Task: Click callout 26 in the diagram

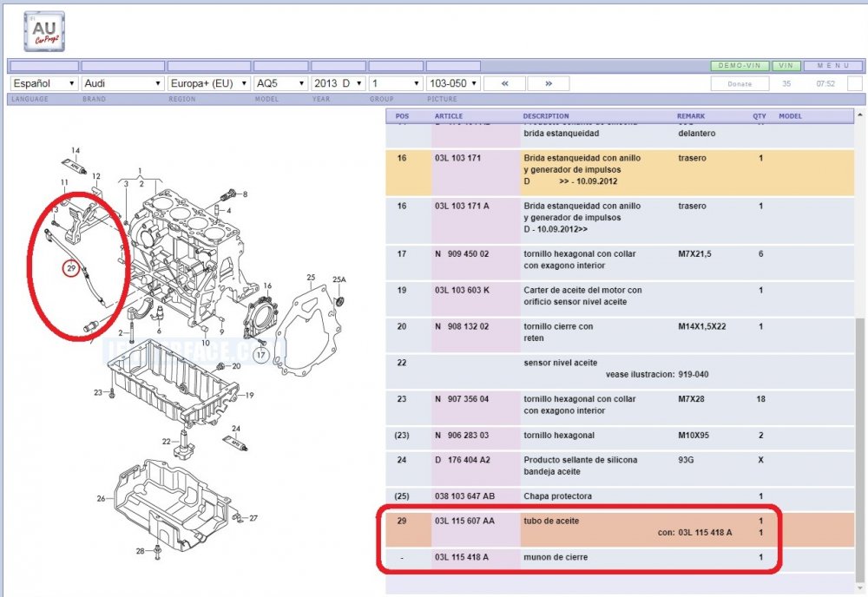Action: [x=101, y=499]
